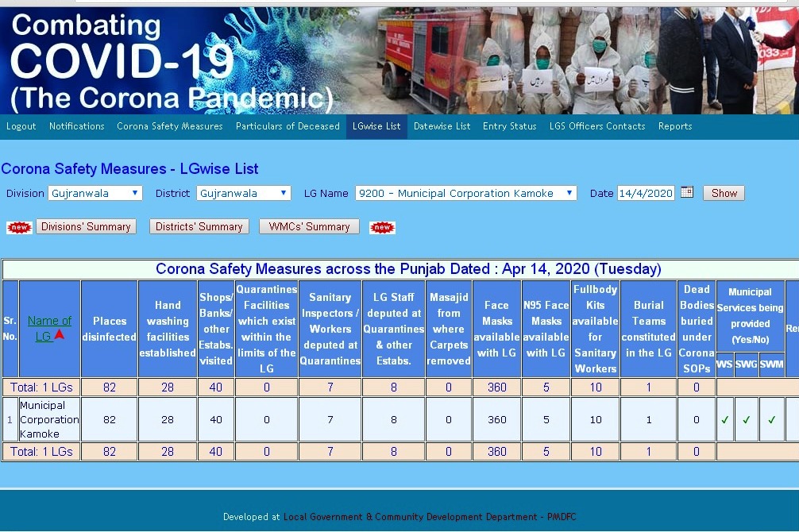Viewport: 799px width, 532px height.
Task: Click the red sort arrow beside Name of LG
Action: pyautogui.click(x=60, y=334)
